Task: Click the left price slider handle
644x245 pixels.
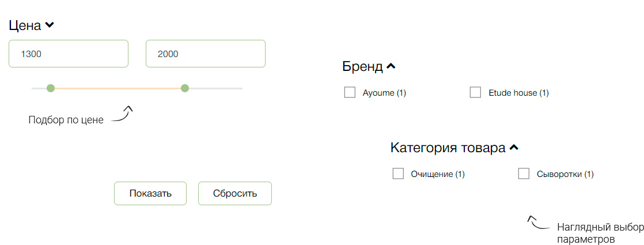Action: tap(51, 88)
